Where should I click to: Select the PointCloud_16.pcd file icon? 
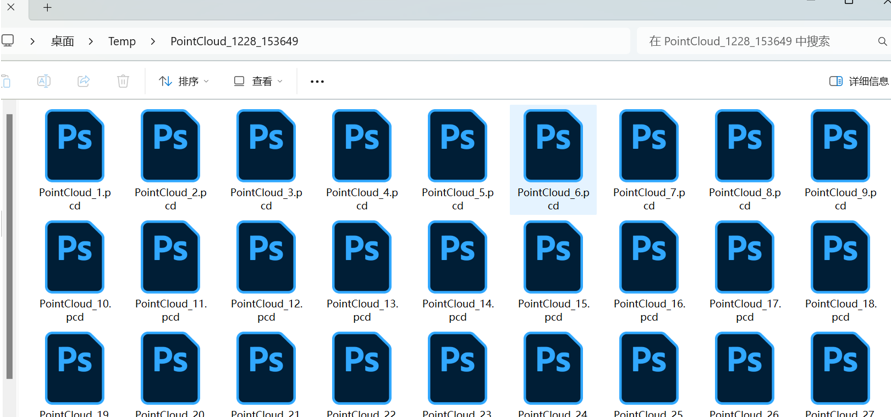[x=649, y=257]
